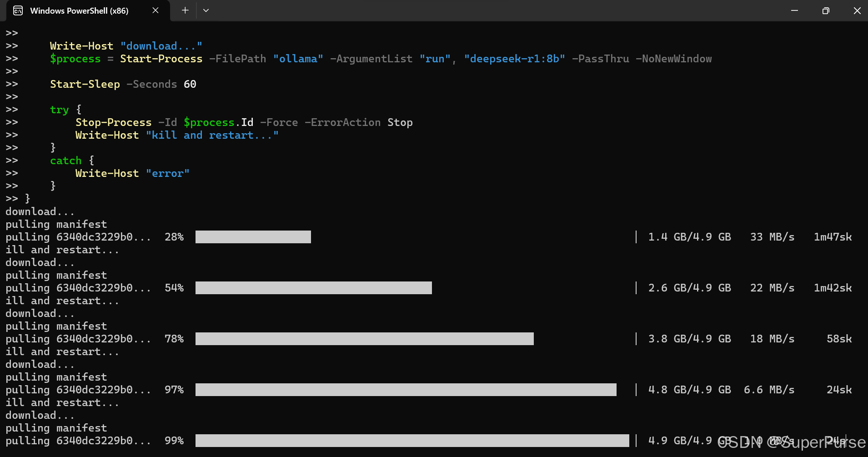Image resolution: width=868 pixels, height=457 pixels.
Task: Click the "kill and restart..." string in script
Action: [212, 135]
